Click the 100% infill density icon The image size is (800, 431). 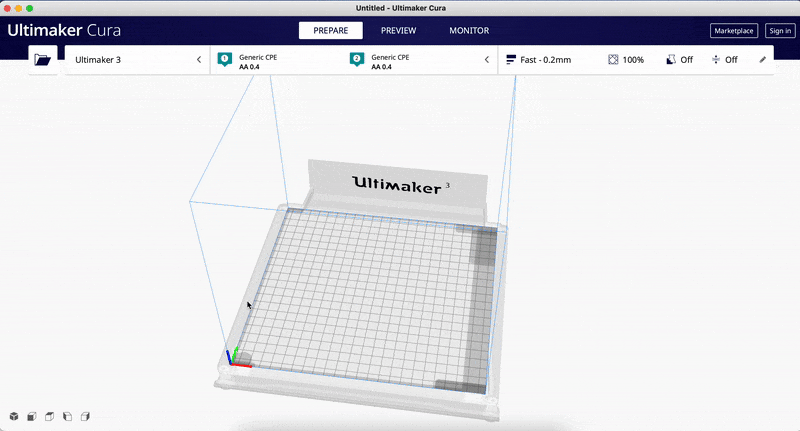[x=613, y=60]
